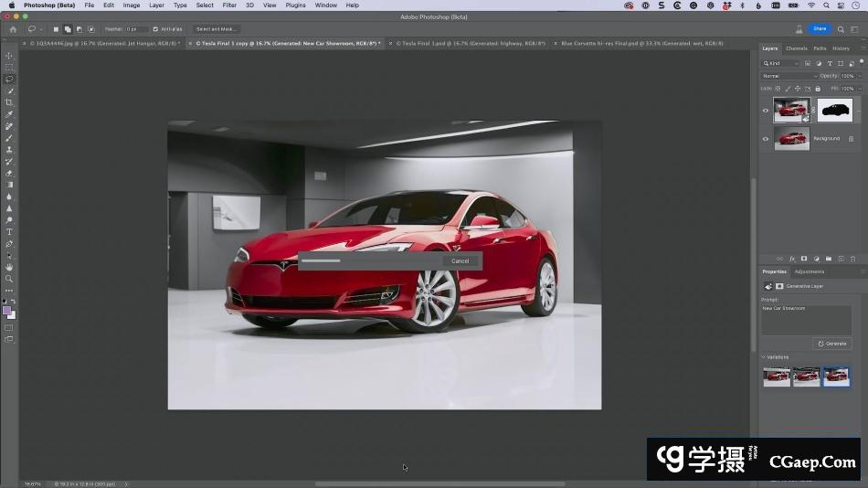The height and width of the screenshot is (488, 868).
Task: Click the Home icon in options bar
Action: click(13, 29)
